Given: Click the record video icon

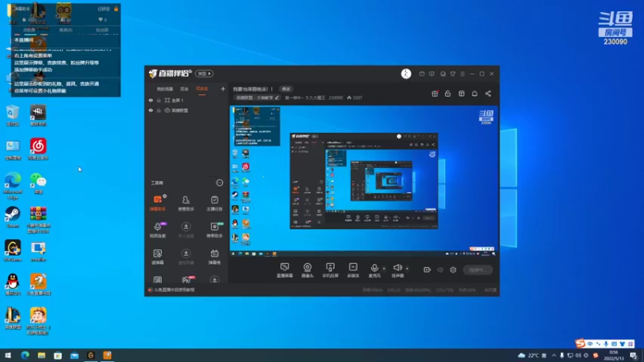Looking at the screenshot, I should (x=427, y=269).
